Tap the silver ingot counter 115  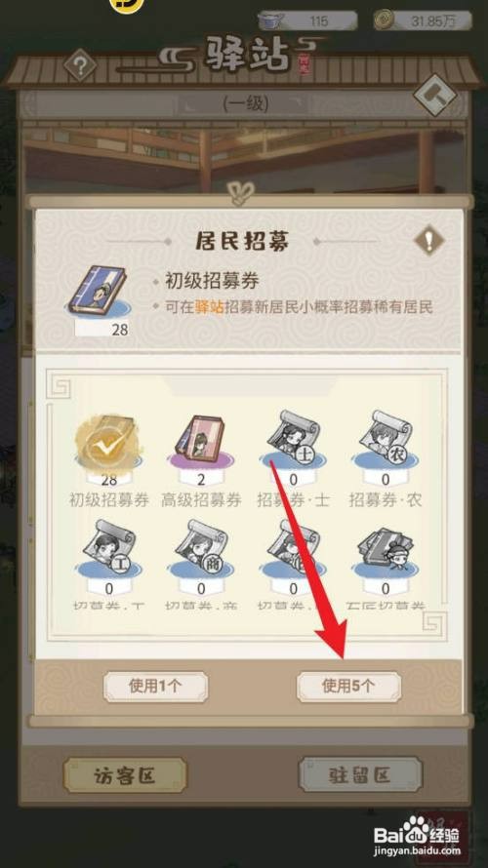click(307, 21)
